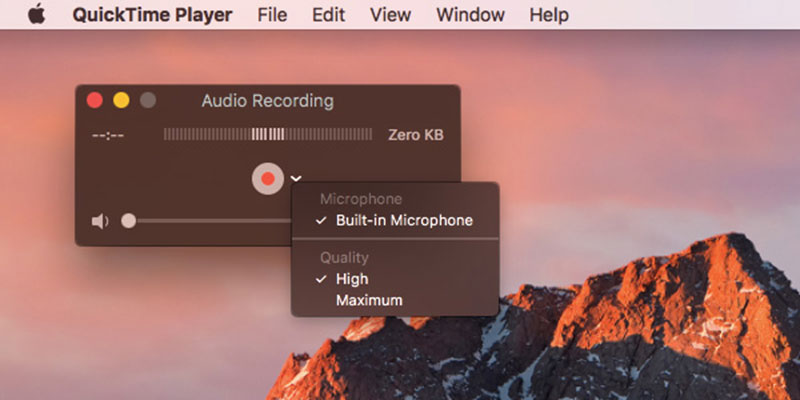
Task: Click the speaker volume icon
Action: (100, 221)
